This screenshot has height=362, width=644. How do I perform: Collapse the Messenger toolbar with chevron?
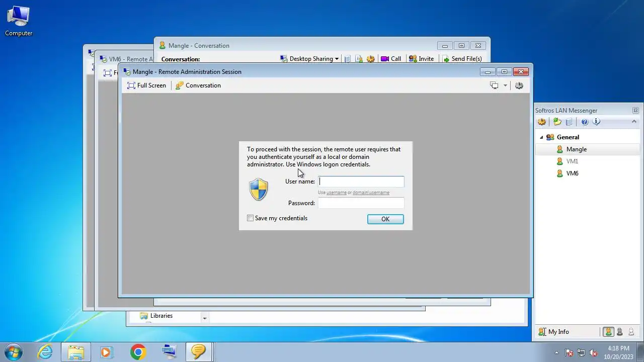634,122
